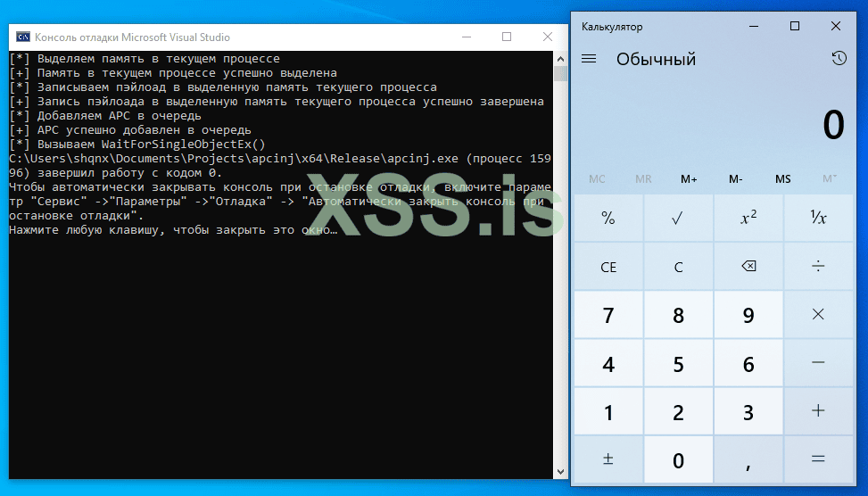Open the memory list dropdown M
868x496 pixels.
tap(830, 178)
